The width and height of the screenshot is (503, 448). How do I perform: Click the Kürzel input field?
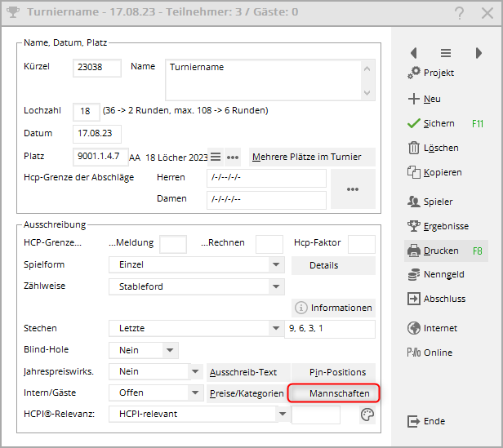[x=96, y=68]
